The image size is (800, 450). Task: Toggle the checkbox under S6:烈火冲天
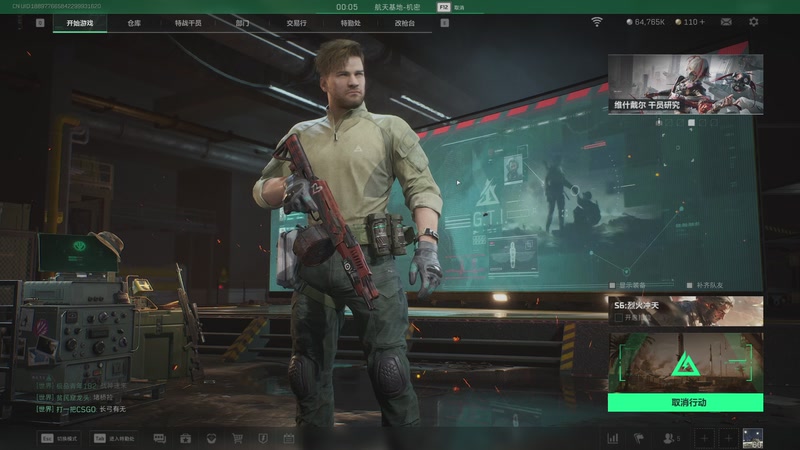618,318
